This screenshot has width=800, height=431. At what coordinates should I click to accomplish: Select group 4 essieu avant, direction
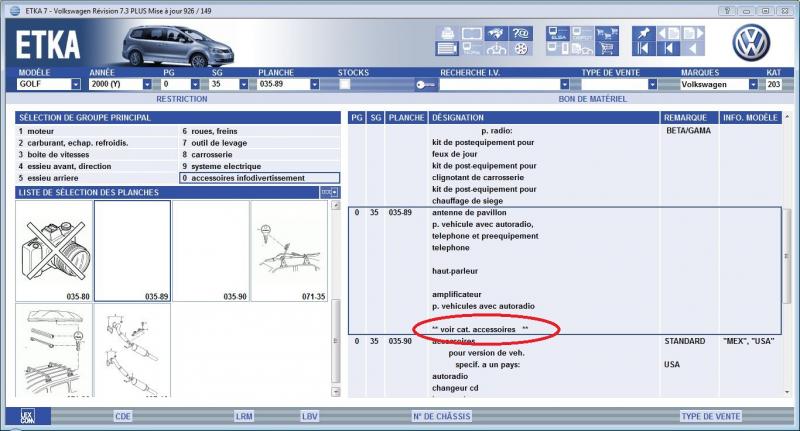(x=96, y=166)
